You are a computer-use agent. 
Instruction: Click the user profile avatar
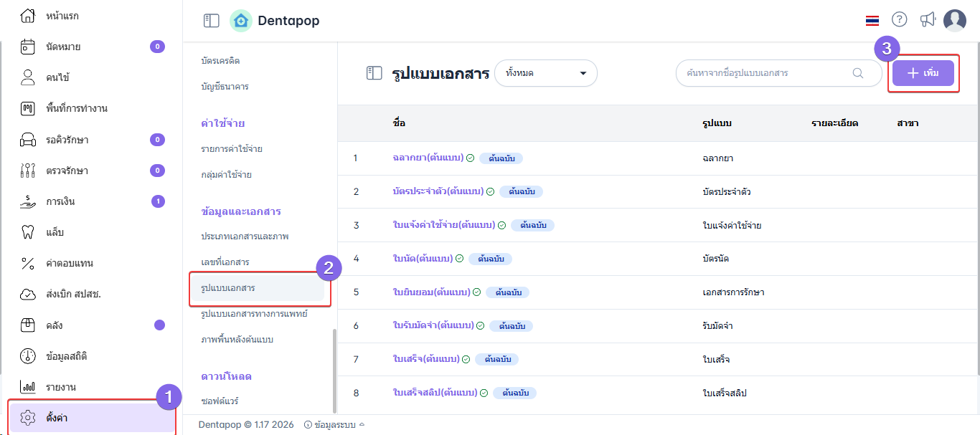[954, 20]
